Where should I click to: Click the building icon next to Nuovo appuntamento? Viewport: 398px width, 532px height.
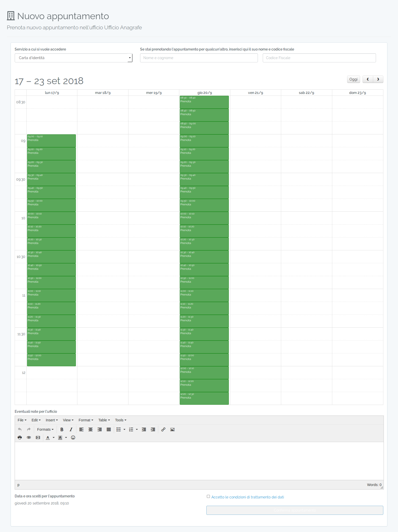tap(11, 16)
